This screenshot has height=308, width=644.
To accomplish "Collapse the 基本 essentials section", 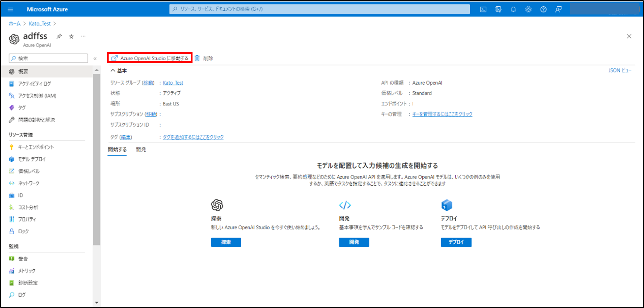I will click(x=113, y=70).
